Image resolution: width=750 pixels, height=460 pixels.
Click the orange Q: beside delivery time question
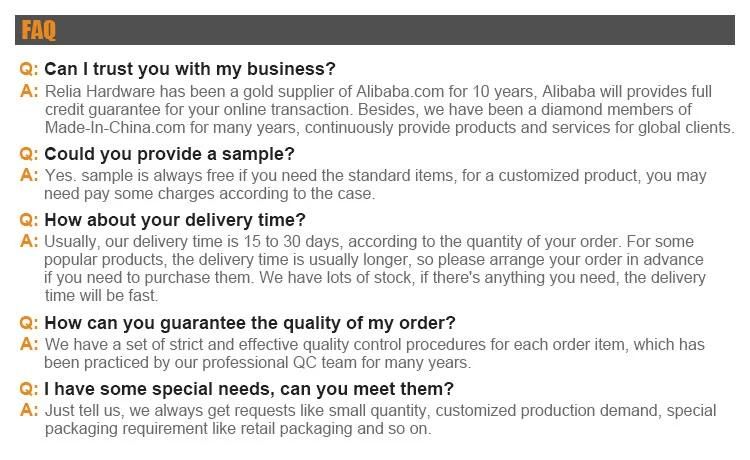29,220
